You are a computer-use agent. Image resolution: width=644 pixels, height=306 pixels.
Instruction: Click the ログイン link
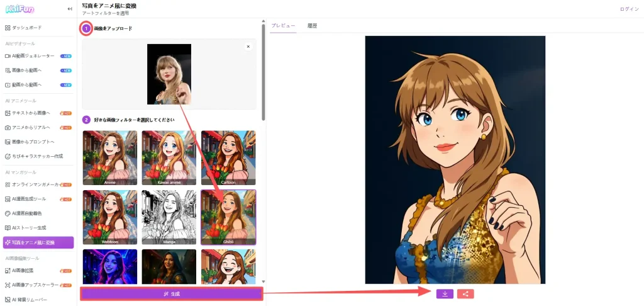click(x=629, y=9)
